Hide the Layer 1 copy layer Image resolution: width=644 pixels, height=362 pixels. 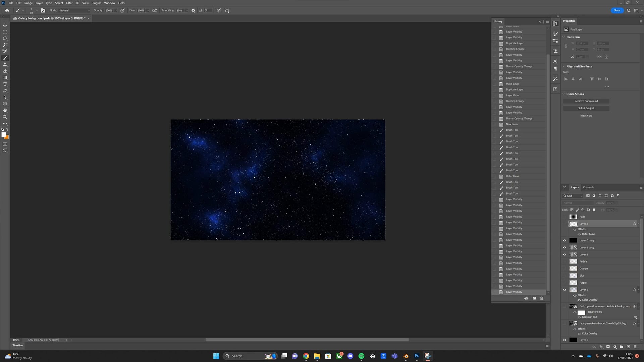pyautogui.click(x=565, y=247)
